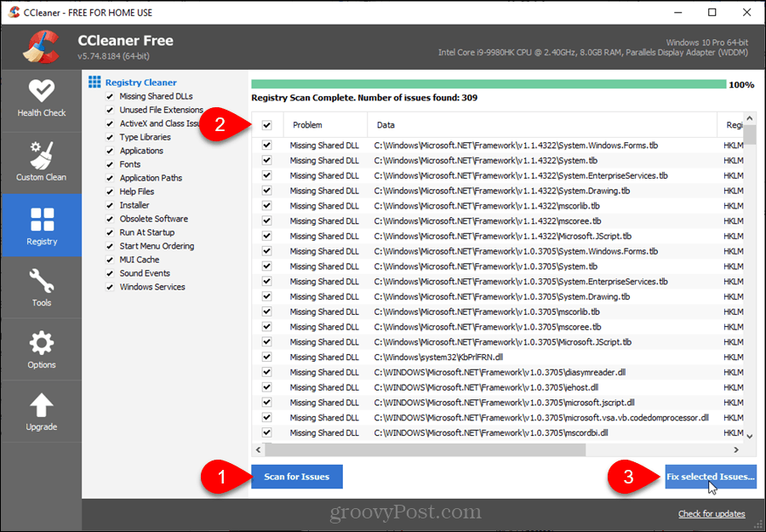766x532 pixels.
Task: Open the Check for updates link
Action: click(712, 514)
